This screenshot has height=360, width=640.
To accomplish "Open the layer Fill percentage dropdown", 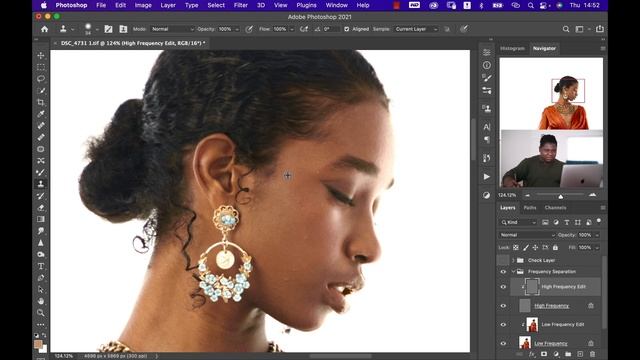I will [597, 248].
